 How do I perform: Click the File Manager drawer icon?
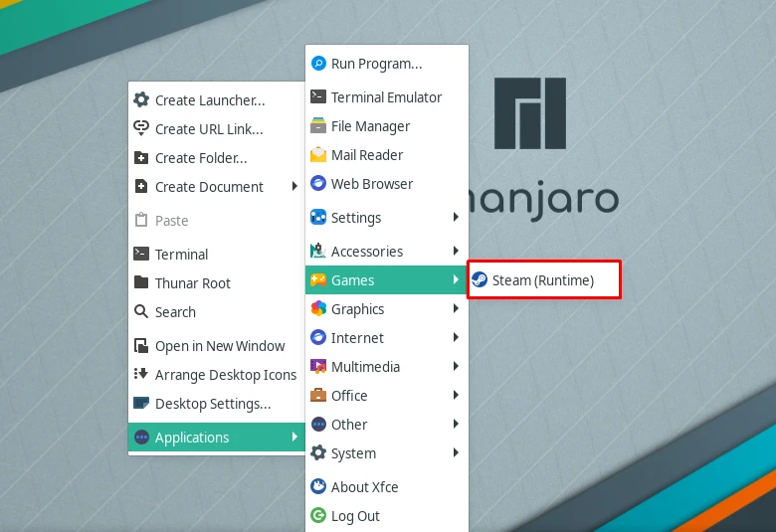318,125
